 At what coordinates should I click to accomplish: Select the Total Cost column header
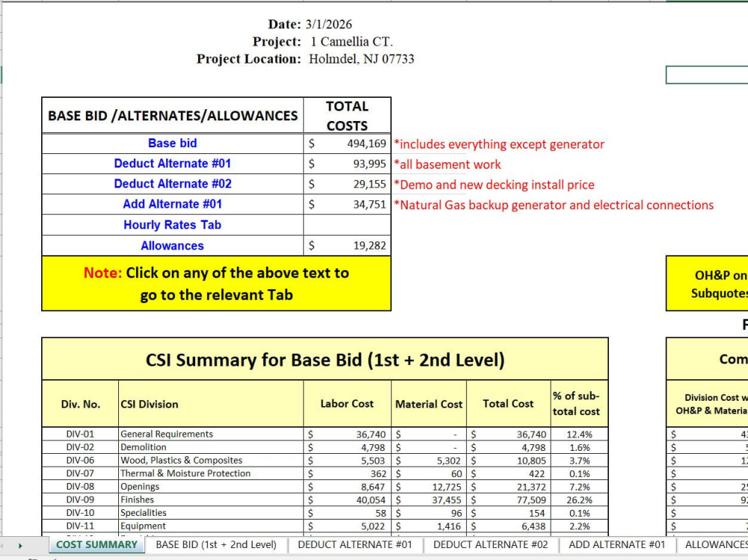508,404
